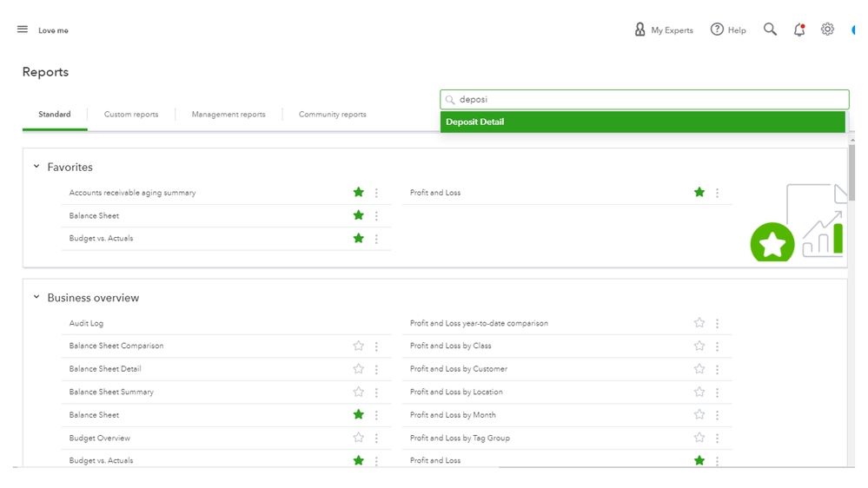Switch to the Custom reports tab
Viewport: 868px width, 488px height.
[131, 115]
